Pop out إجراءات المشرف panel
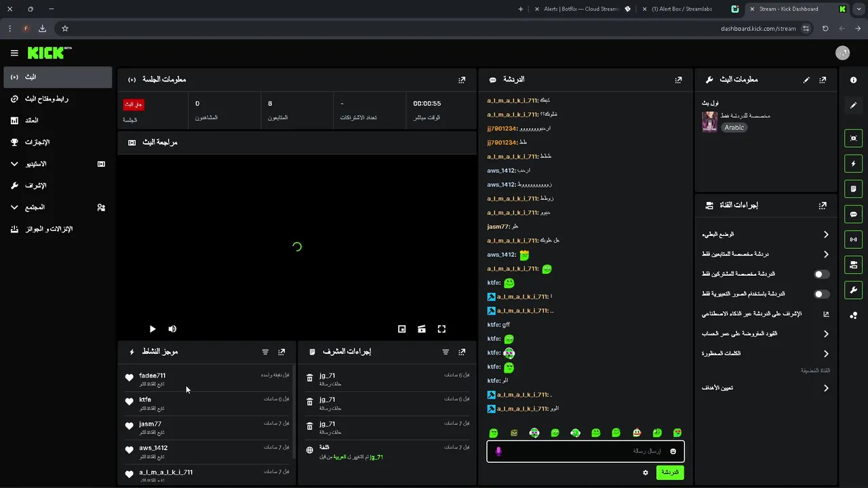Screen dimensions: 868x488 [x=462, y=352]
